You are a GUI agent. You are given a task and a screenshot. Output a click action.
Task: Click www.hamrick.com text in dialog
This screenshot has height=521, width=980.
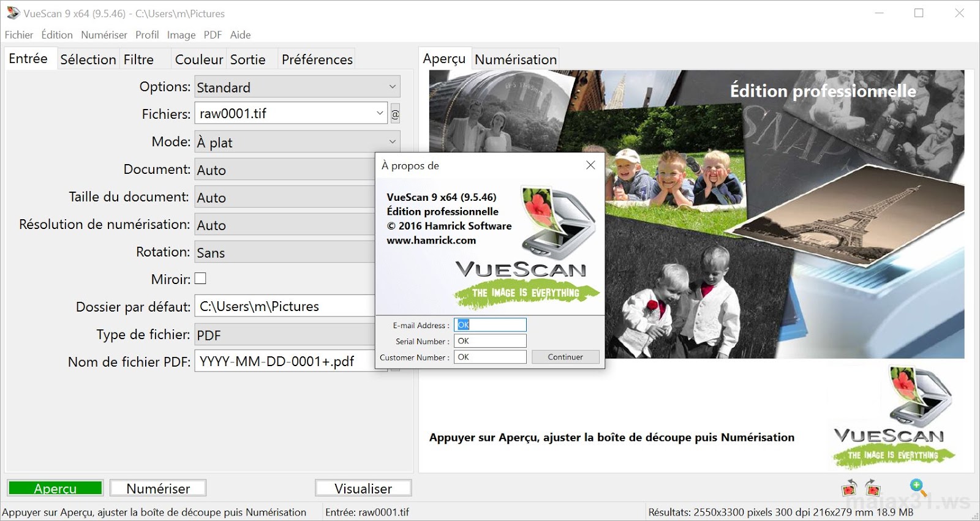click(x=431, y=240)
